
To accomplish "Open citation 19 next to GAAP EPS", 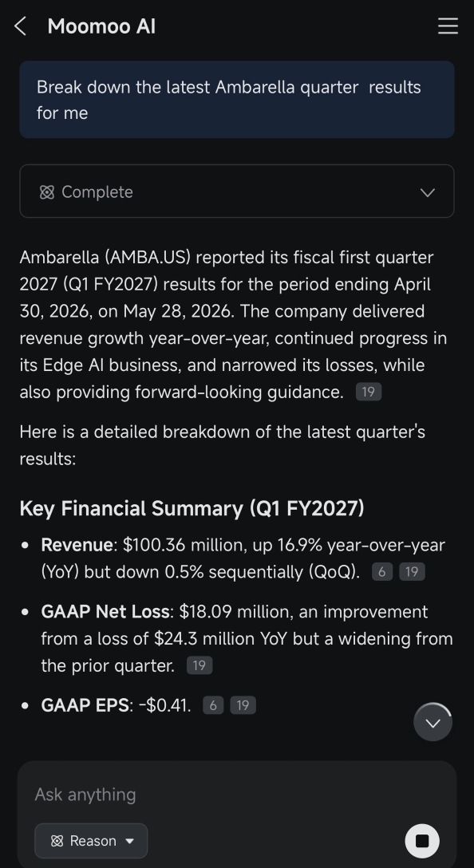I will (243, 705).
